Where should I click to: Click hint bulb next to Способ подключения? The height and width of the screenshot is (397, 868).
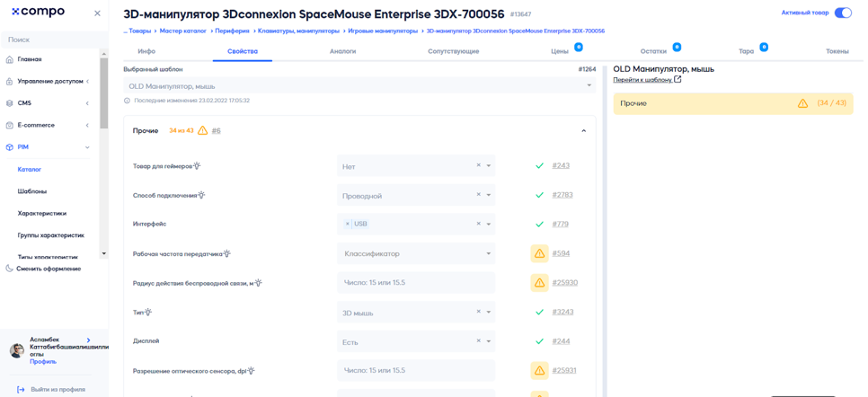point(201,195)
